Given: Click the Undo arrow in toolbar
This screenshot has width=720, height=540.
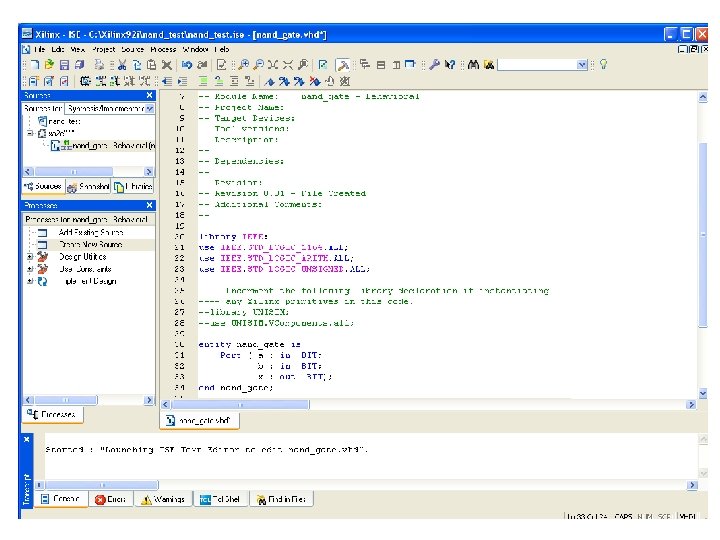Looking at the screenshot, I should click(187, 64).
